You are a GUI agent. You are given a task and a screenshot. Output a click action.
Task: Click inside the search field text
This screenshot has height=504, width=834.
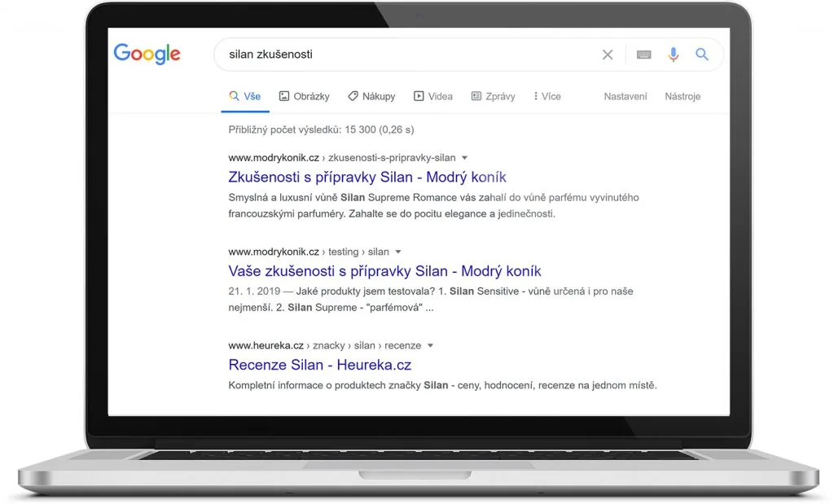tap(407, 55)
